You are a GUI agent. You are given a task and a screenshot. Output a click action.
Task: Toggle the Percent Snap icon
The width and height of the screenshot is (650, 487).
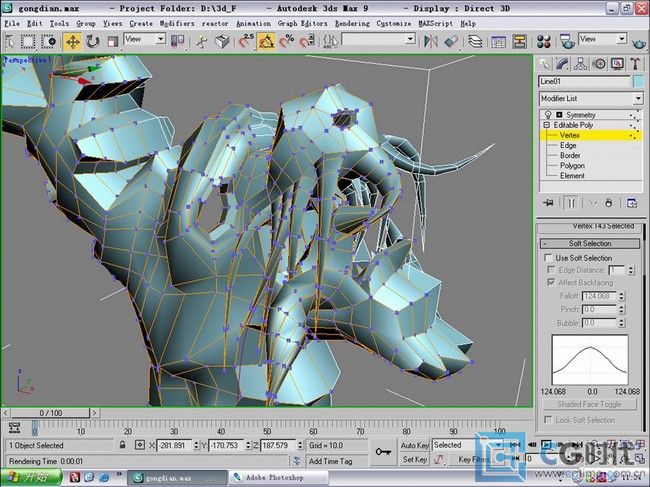(x=286, y=41)
